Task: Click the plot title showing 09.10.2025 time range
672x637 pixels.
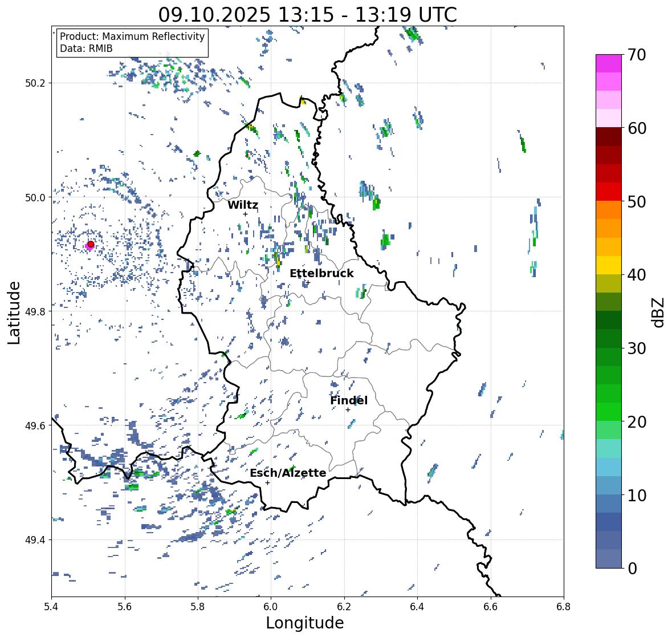Action: pyautogui.click(x=308, y=15)
